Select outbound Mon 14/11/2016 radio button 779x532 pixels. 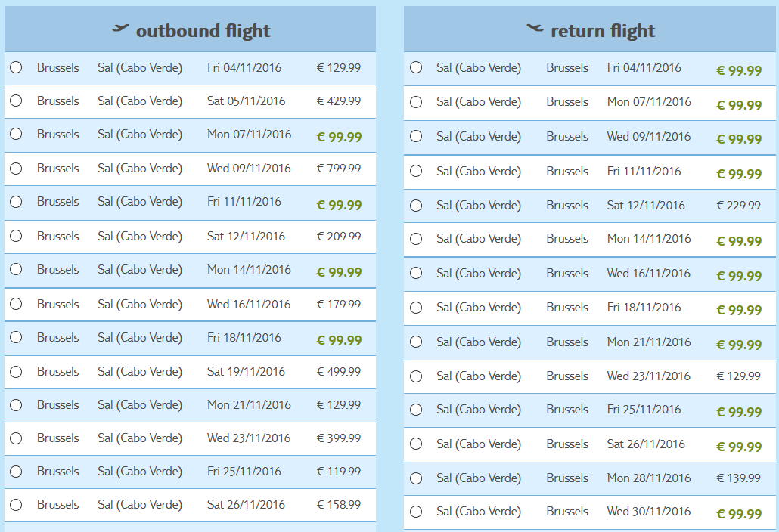pyautogui.click(x=16, y=269)
